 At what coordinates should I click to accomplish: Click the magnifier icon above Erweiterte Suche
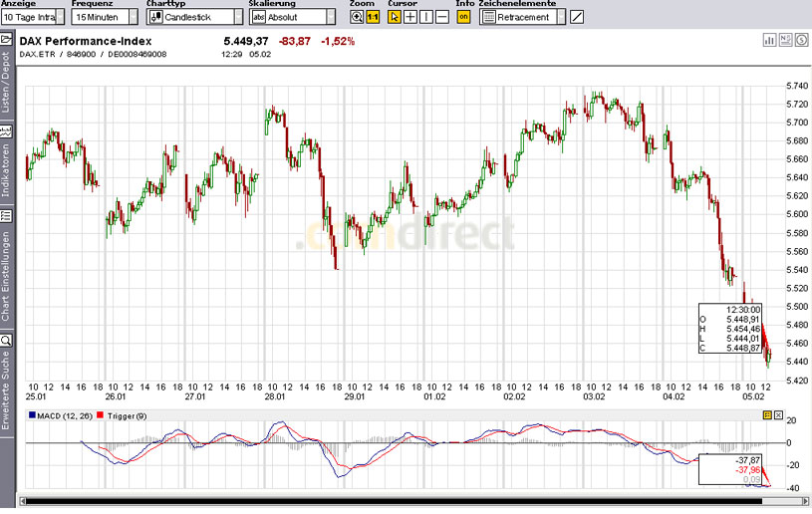coord(6,340)
